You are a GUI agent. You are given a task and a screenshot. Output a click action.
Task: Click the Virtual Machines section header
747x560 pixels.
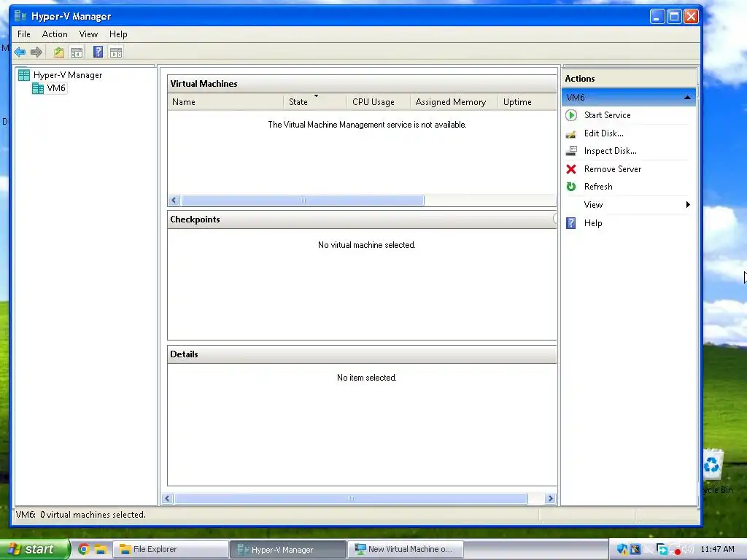coord(362,84)
